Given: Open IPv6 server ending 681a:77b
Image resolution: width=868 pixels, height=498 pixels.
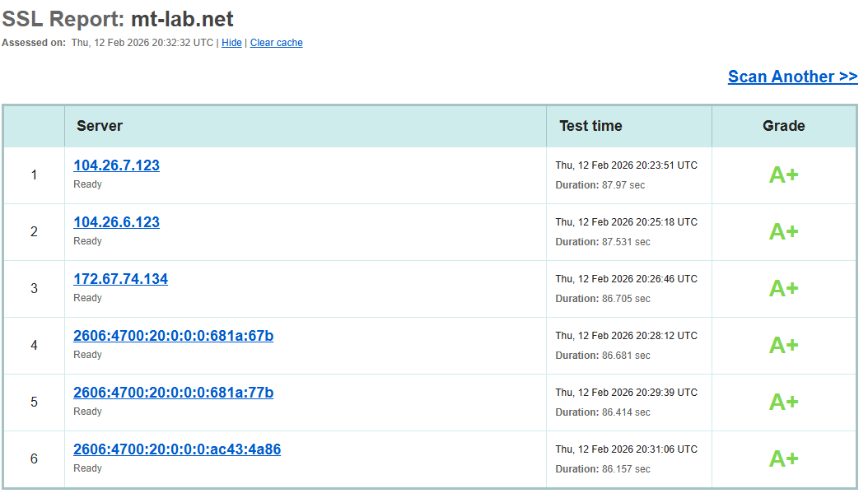Looking at the screenshot, I should (173, 393).
